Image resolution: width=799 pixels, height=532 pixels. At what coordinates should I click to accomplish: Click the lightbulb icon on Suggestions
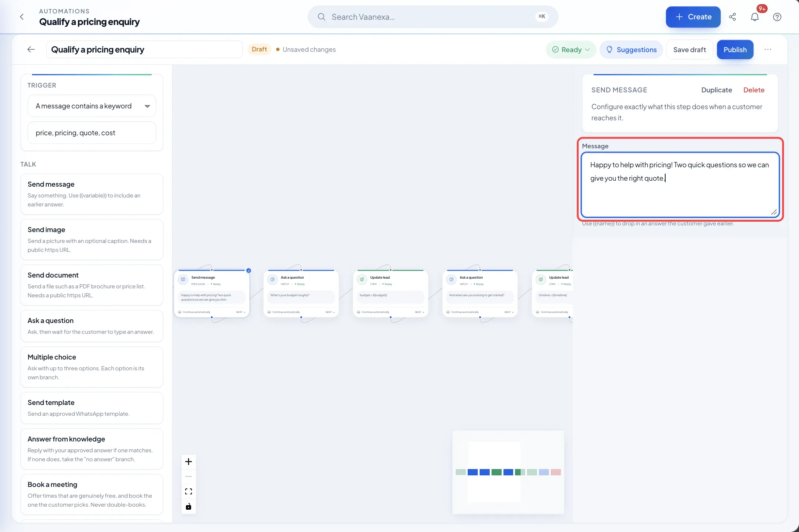[609, 50]
